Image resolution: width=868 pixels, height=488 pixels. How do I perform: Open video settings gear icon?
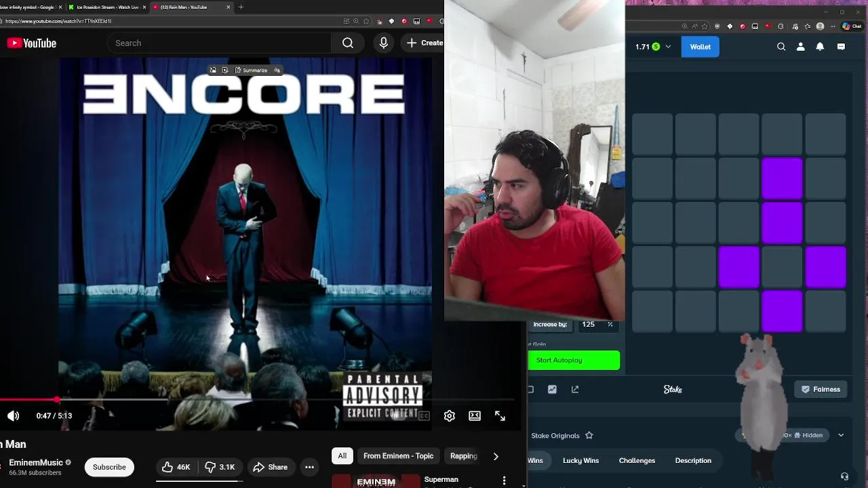449,415
